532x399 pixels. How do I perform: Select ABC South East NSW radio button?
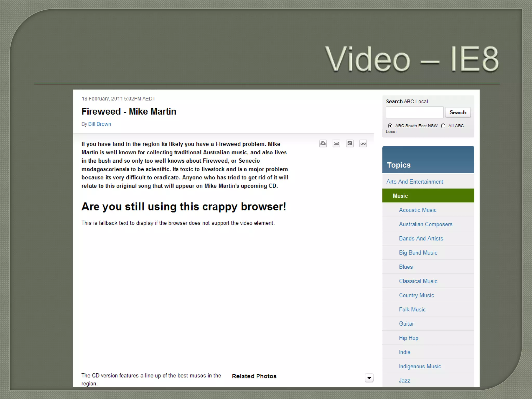[x=390, y=126]
